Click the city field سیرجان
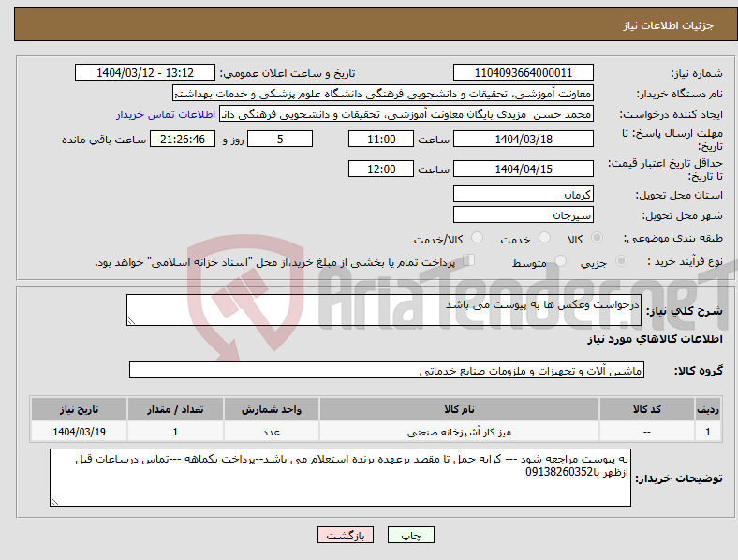 [523, 214]
